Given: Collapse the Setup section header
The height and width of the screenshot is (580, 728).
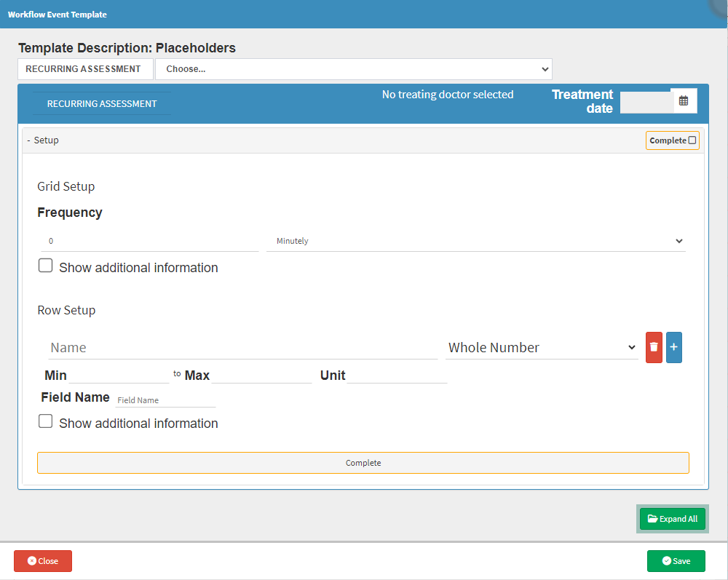Looking at the screenshot, I should [44, 140].
